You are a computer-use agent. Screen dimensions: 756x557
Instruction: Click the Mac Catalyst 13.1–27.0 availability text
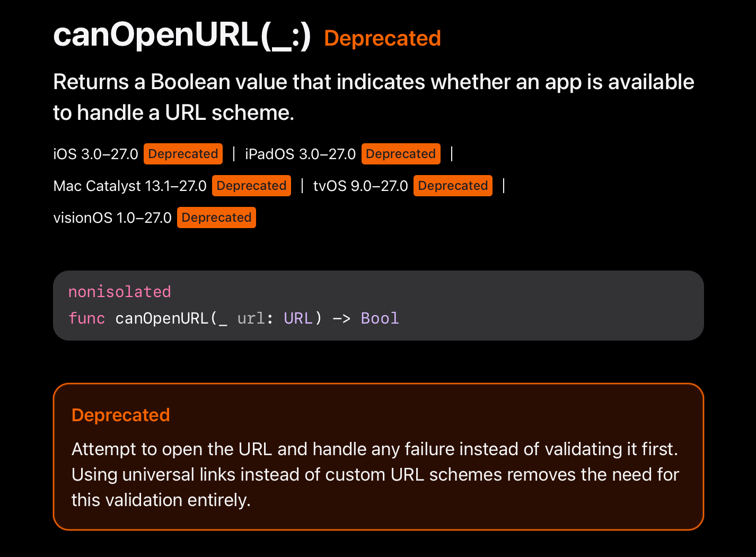(130, 186)
